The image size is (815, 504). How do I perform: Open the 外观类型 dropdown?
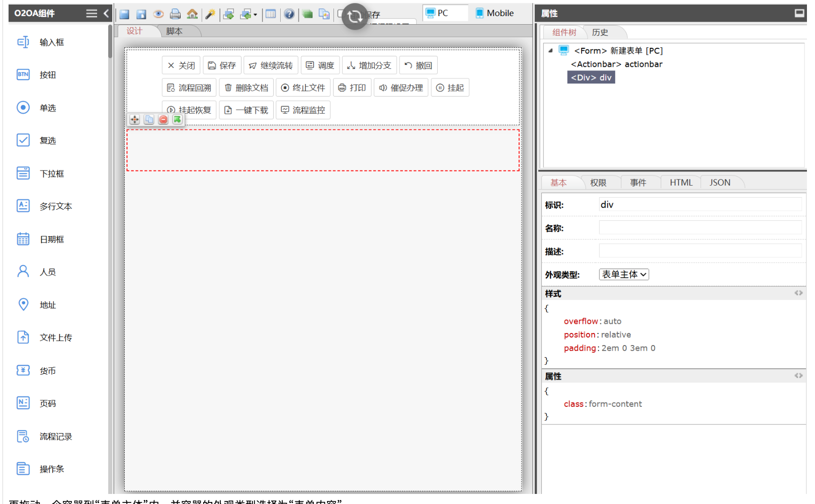pyautogui.click(x=624, y=275)
